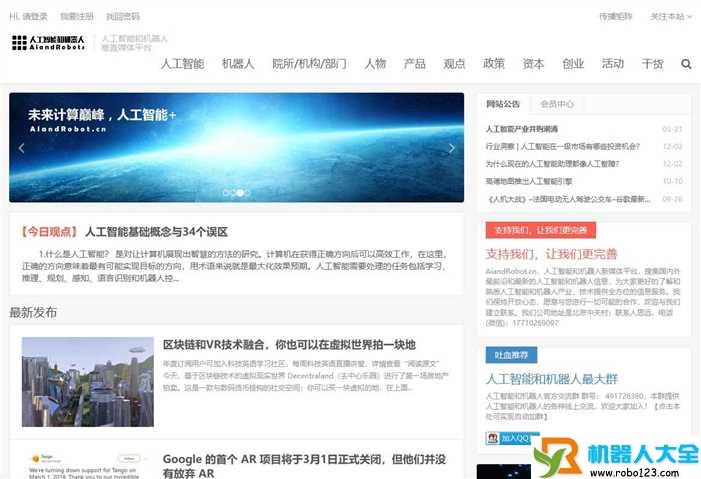Open the 资本 navigation item

click(x=533, y=64)
